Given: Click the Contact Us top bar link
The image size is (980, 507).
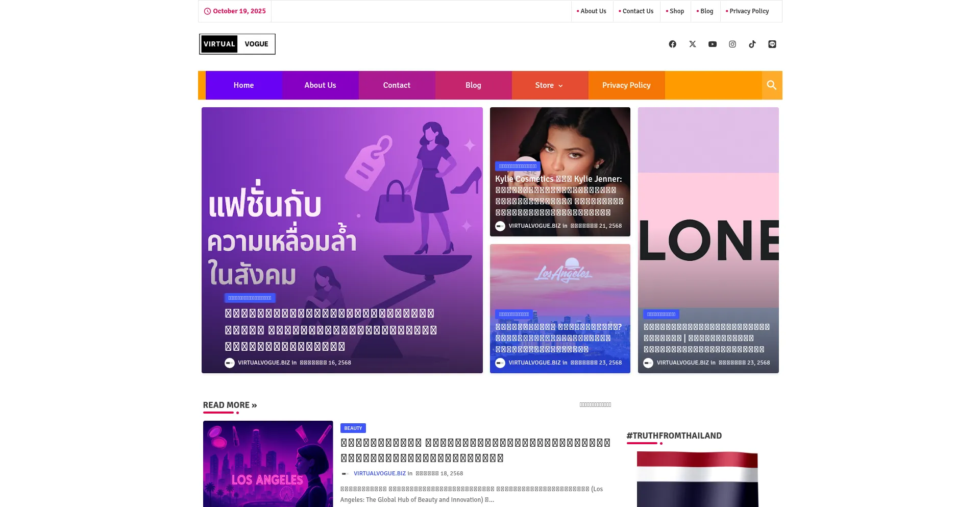Looking at the screenshot, I should 637,11.
